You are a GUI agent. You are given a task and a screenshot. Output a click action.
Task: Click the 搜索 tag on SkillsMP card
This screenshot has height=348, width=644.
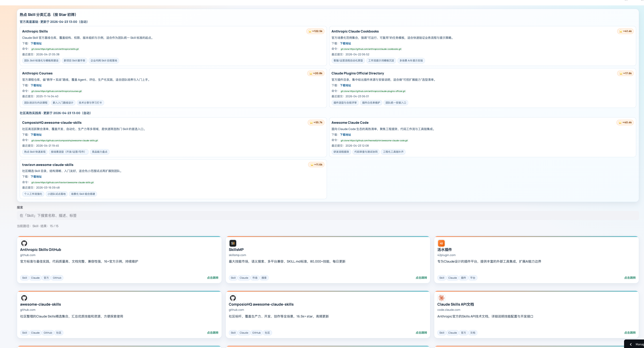click(264, 278)
